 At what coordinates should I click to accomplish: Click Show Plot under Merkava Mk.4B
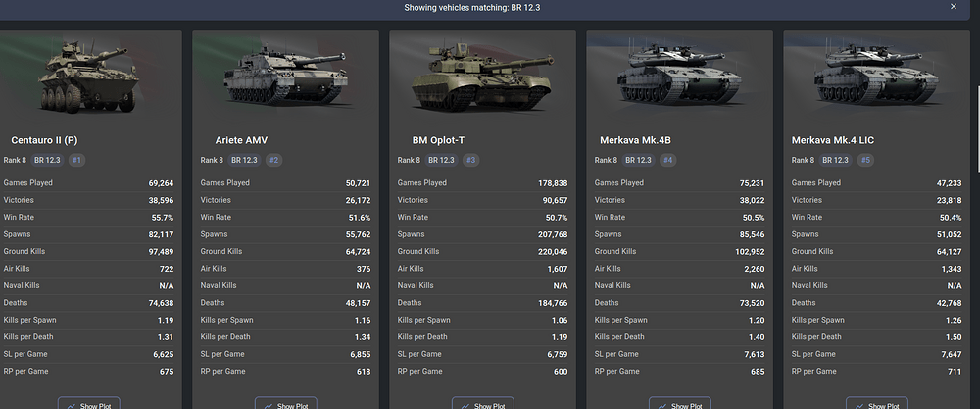click(x=679, y=403)
